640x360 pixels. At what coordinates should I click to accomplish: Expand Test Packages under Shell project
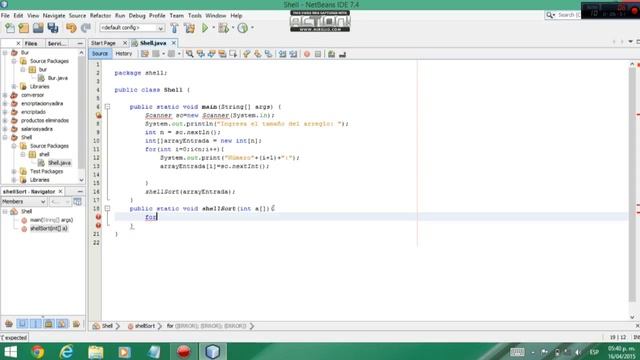[x=14, y=171]
